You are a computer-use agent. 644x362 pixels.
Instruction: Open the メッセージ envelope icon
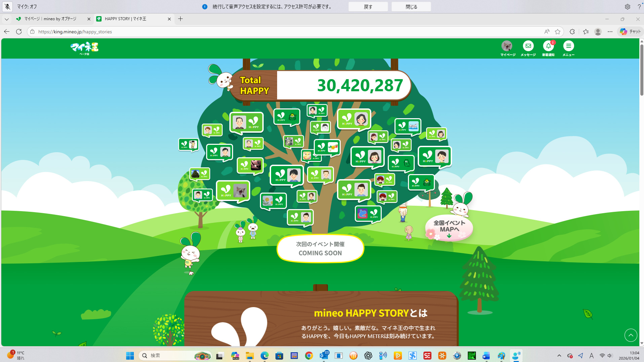[528, 46]
